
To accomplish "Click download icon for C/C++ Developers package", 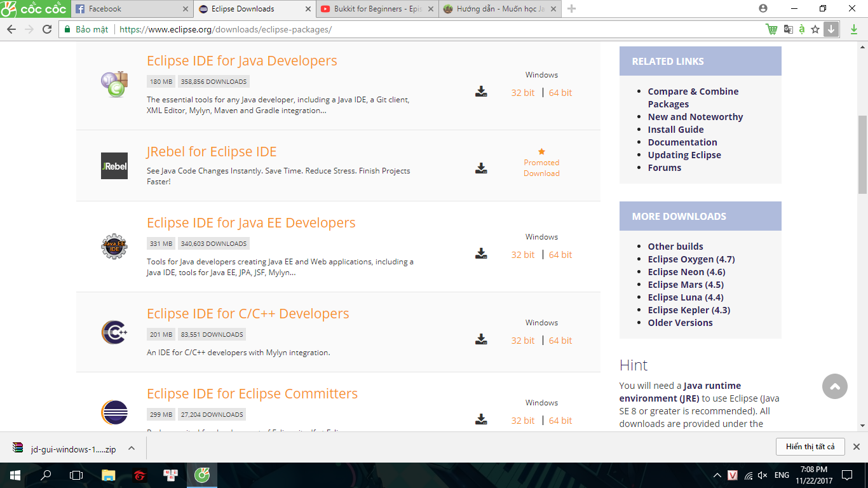I will click(x=481, y=339).
